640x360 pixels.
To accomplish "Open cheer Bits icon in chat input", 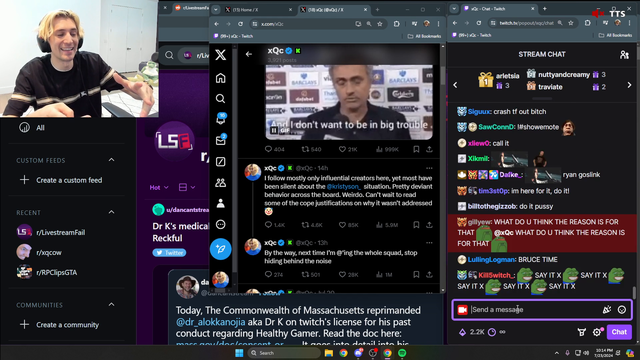I will pyautogui.click(x=607, y=310).
